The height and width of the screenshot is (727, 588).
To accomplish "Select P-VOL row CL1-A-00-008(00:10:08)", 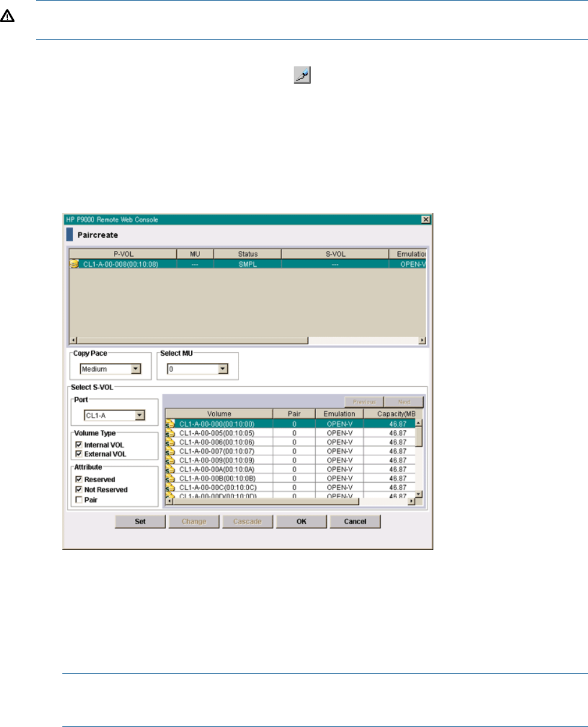I will pos(248,263).
